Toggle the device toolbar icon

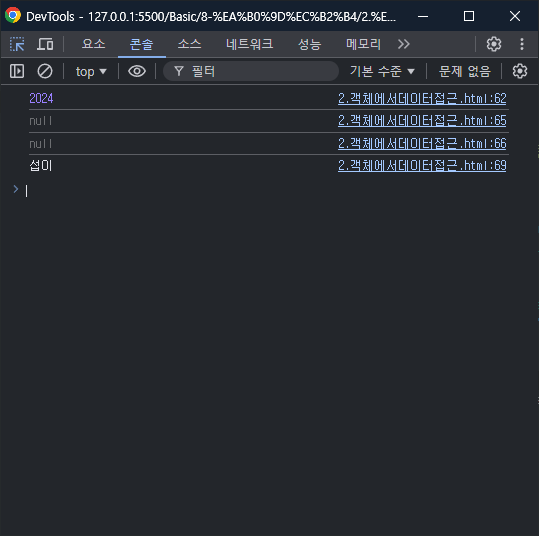tap(45, 44)
